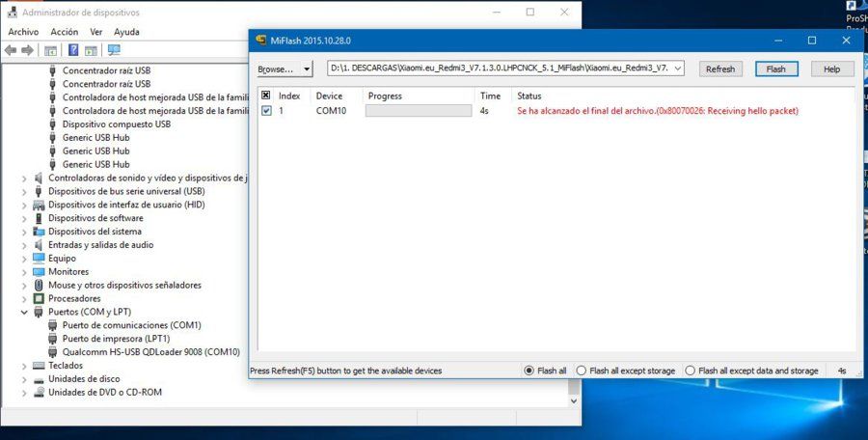Click the Back arrow in Device Manager toolbar
This screenshot has height=440, width=868.
[11, 50]
